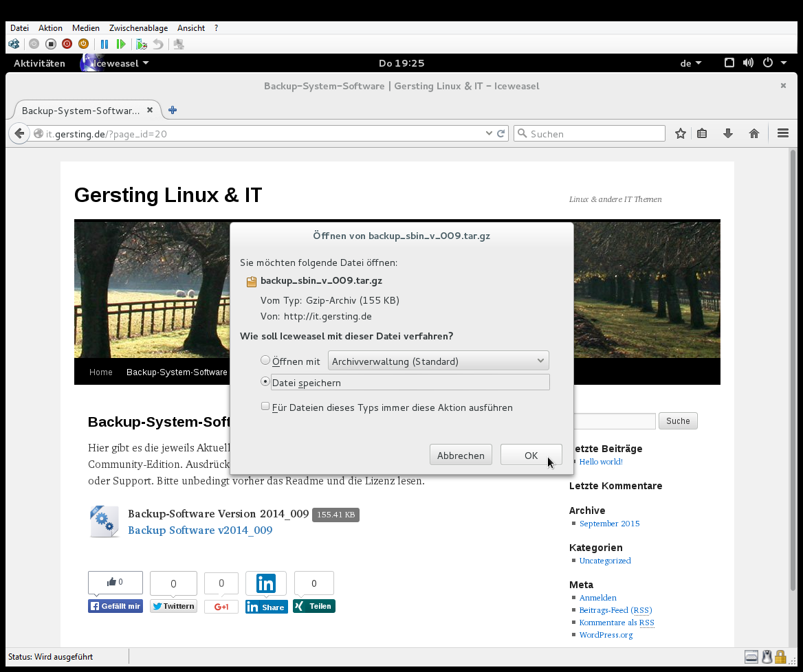Click the Xing Teilen button
This screenshot has width=803, height=672.
(314, 606)
